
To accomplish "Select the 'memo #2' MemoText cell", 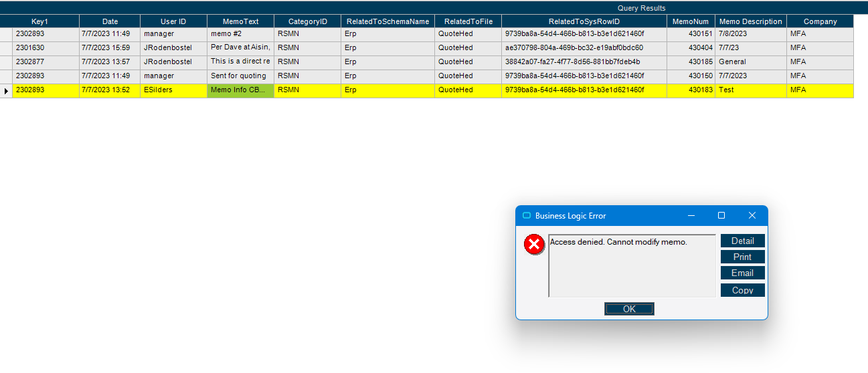I will pyautogui.click(x=240, y=34).
